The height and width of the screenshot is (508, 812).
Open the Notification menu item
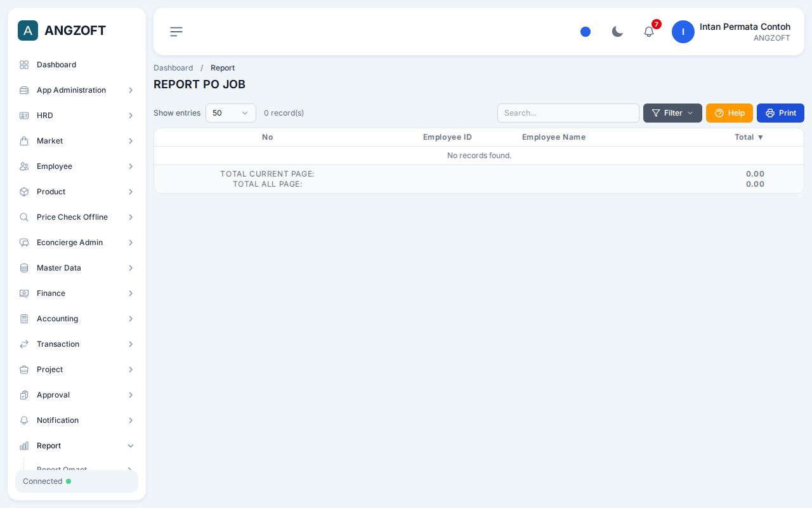77,420
